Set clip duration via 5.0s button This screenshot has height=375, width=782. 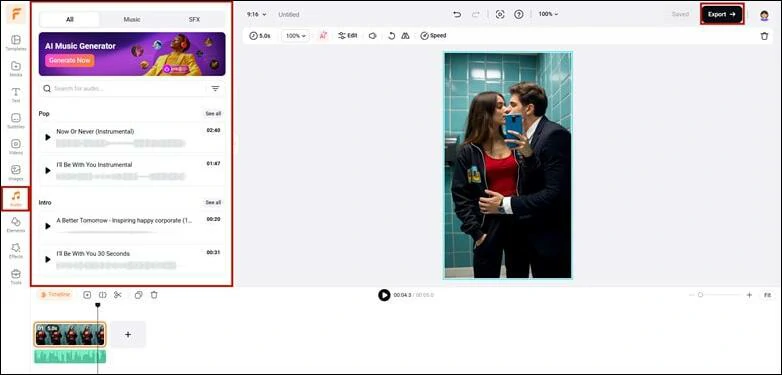(260, 36)
